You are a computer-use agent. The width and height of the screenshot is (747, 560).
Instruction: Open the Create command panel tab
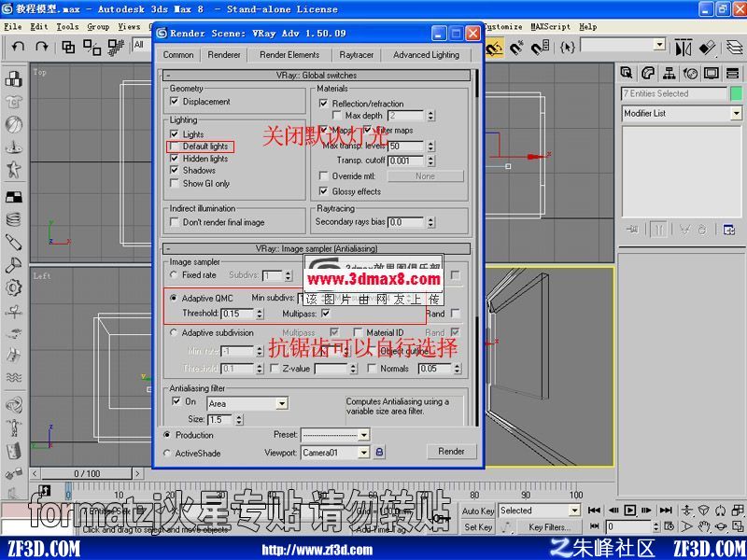627,73
